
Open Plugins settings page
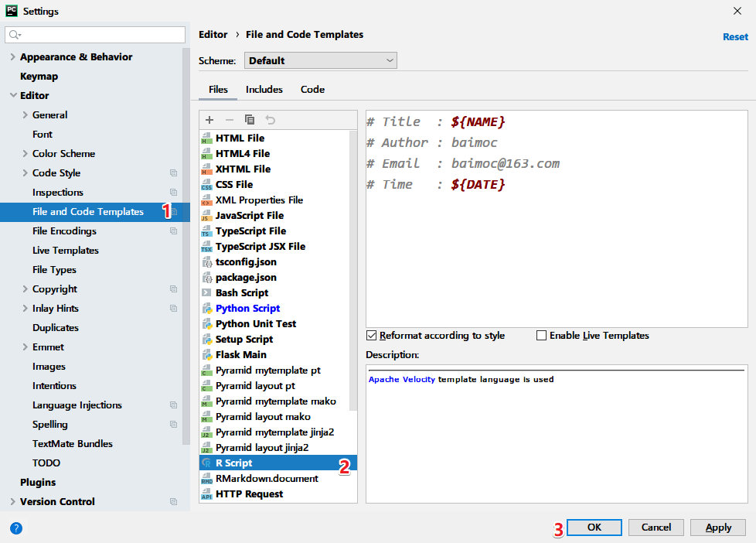click(38, 482)
